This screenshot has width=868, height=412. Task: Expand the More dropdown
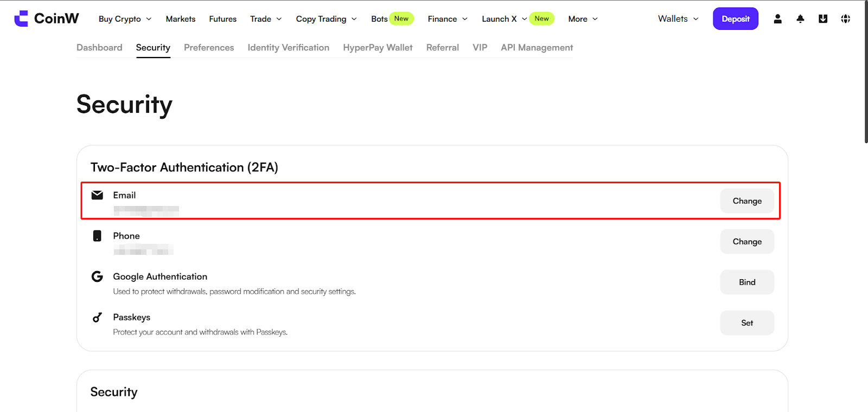[583, 19]
